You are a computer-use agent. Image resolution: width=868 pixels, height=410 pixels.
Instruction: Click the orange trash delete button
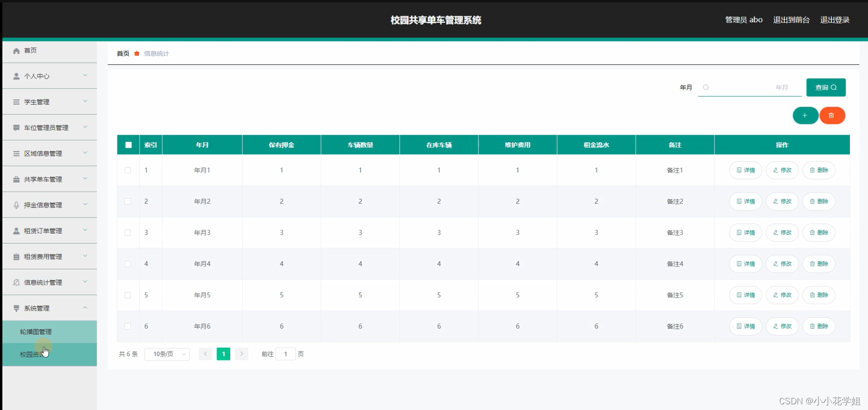832,116
